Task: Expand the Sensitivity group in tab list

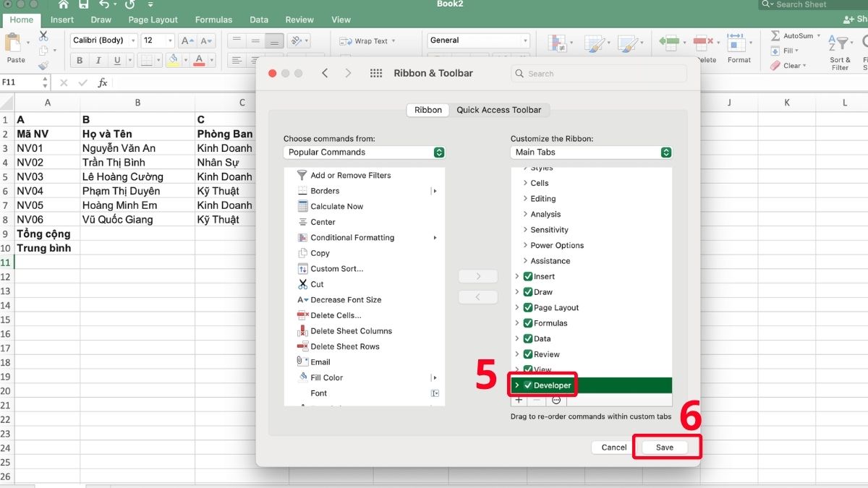Action: (525, 230)
